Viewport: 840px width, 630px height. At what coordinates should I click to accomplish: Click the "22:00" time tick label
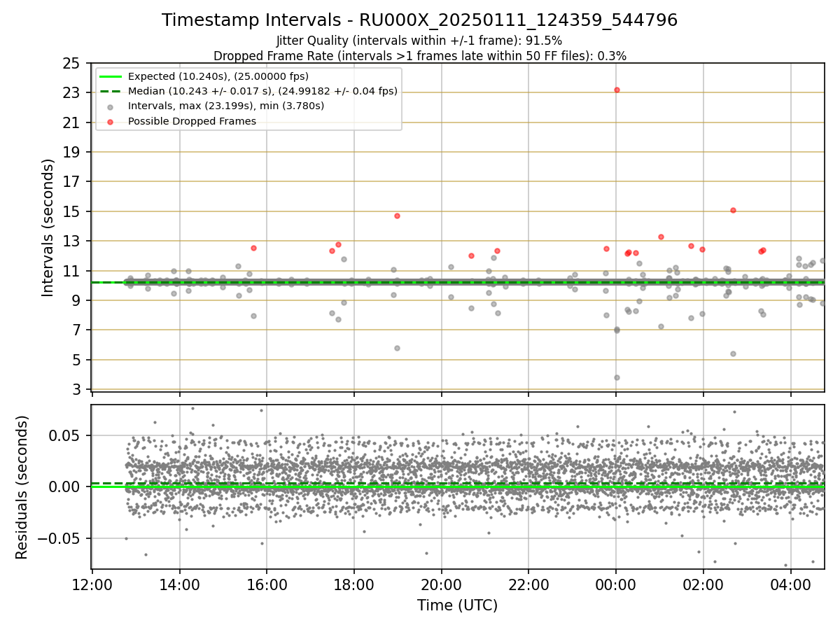[x=528, y=583]
